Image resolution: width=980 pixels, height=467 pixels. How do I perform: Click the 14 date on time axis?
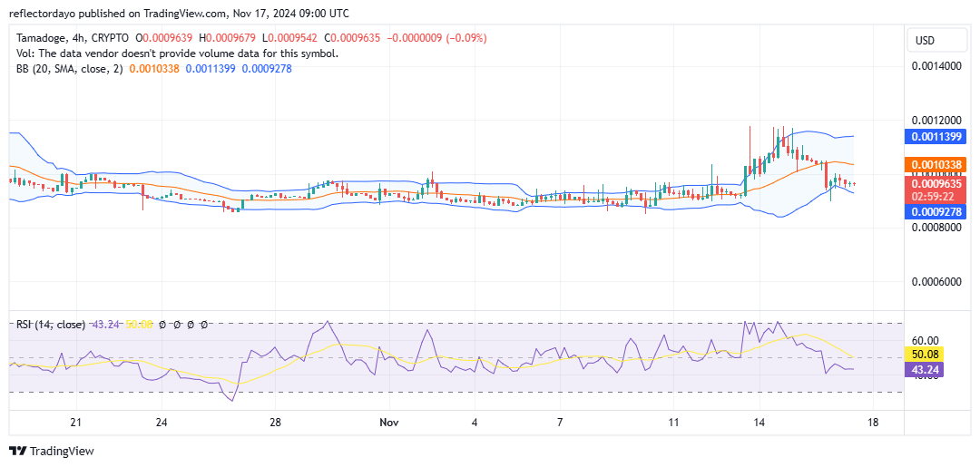(x=759, y=423)
